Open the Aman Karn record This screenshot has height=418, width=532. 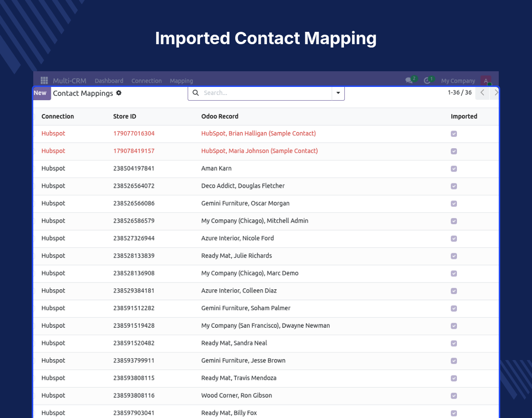[x=217, y=168]
